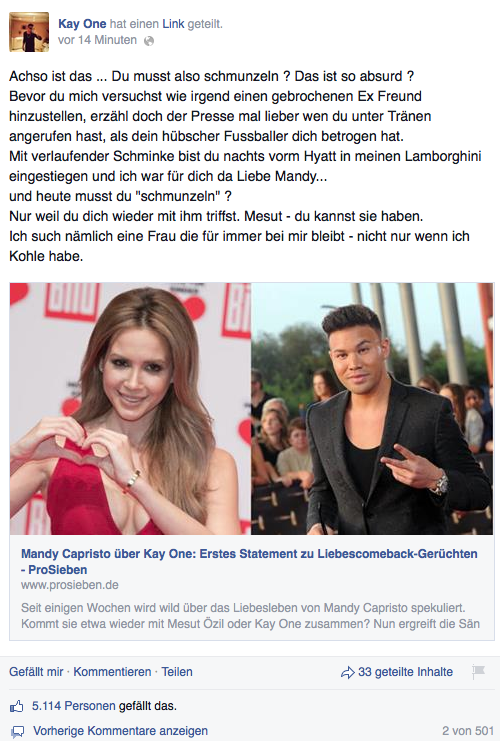Click the Kay One profile name
500x741 pixels.
point(82,24)
